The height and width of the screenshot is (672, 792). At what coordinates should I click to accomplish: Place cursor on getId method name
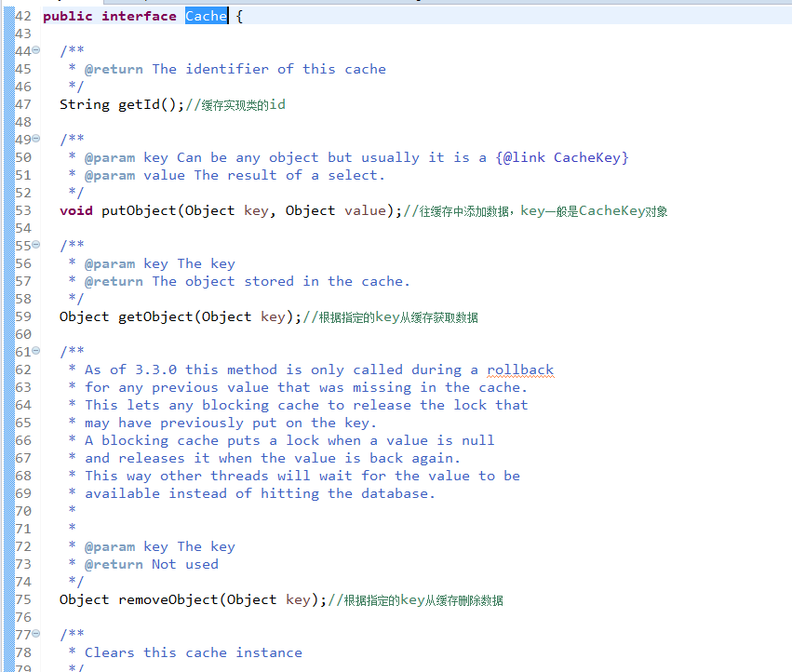(139, 104)
